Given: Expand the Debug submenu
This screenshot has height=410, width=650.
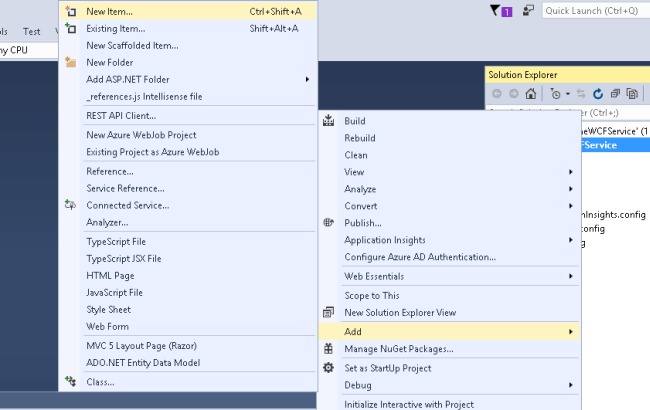Looking at the screenshot, I should point(449,385).
